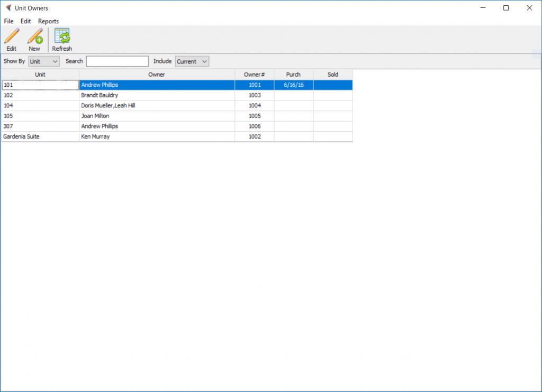Viewport: 542px width, 392px height.
Task: Expand the Show By dropdown
Action: (x=44, y=61)
